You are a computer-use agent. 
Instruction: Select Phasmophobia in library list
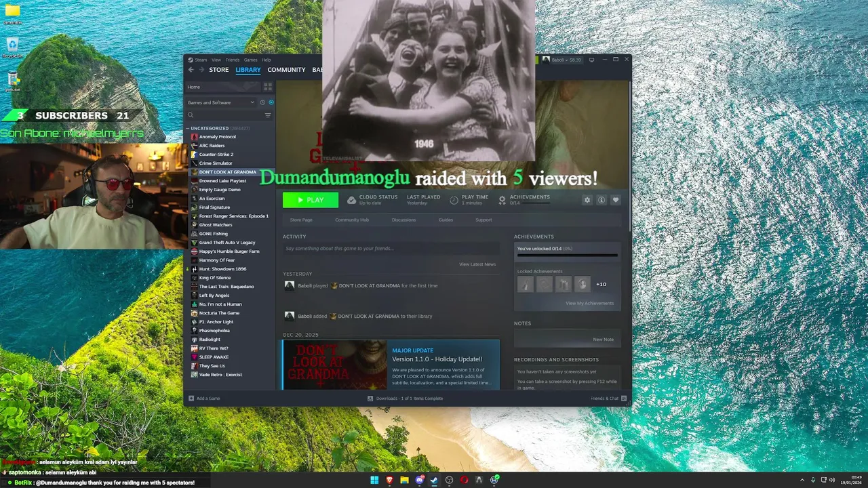click(214, 331)
